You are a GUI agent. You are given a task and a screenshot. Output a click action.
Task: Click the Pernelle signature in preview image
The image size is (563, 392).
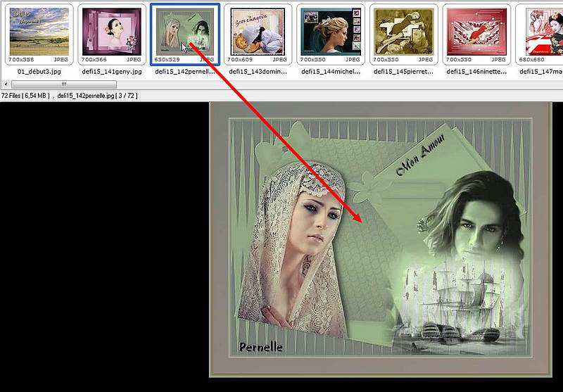(x=260, y=346)
